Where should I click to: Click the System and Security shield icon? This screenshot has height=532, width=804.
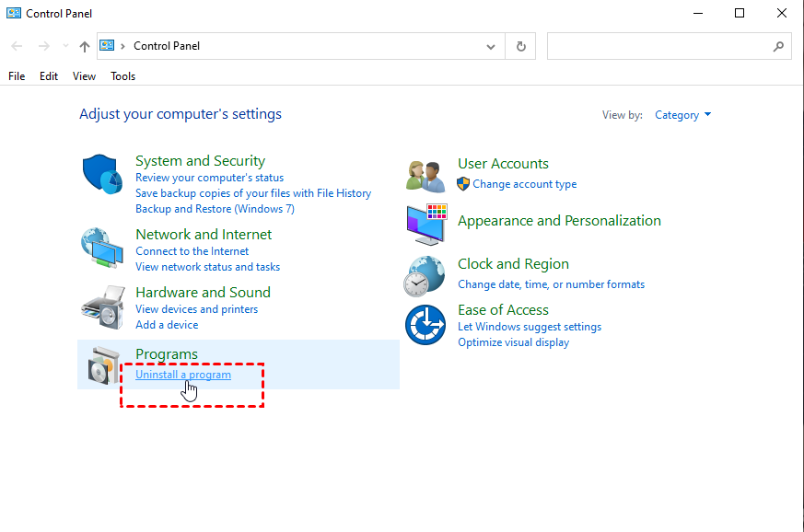point(102,175)
